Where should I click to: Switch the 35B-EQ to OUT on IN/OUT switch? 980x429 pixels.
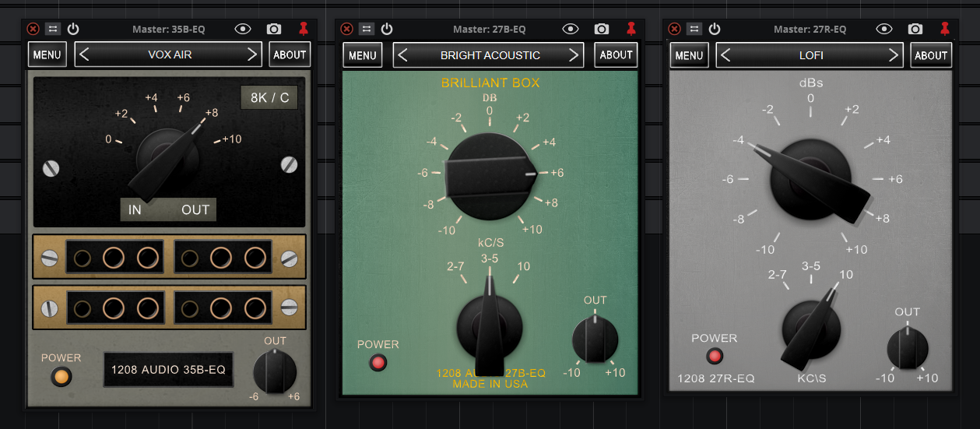(195, 209)
